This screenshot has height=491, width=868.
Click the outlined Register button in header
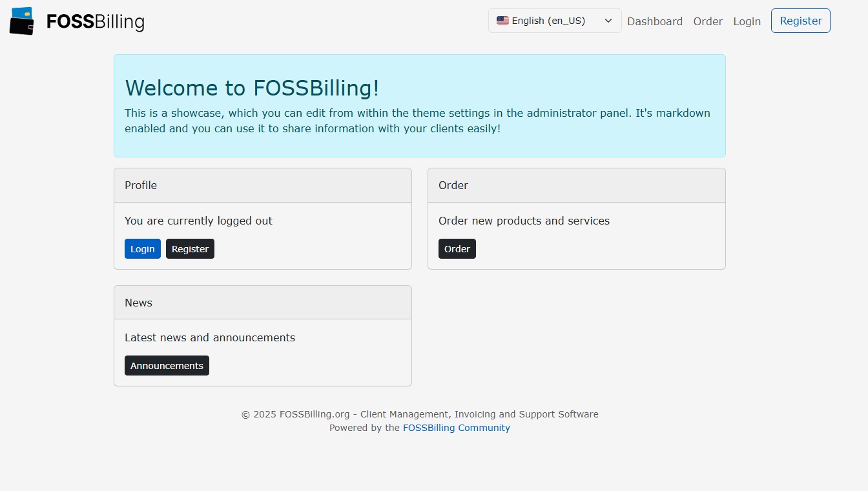click(x=801, y=21)
